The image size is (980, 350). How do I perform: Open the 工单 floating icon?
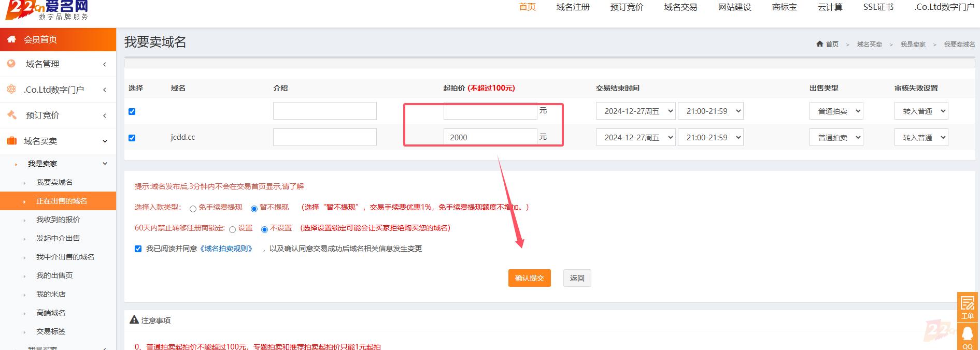point(968,307)
